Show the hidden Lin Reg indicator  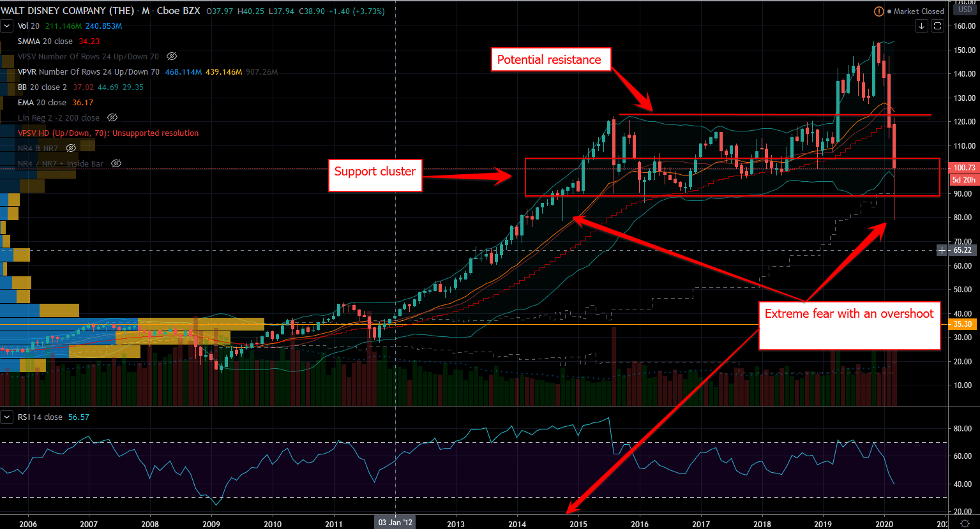tap(112, 118)
